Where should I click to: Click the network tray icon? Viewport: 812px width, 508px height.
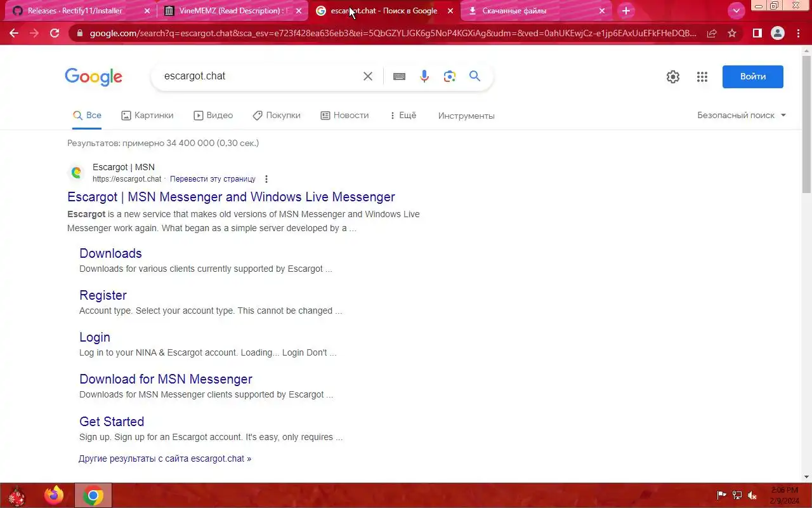click(737, 495)
